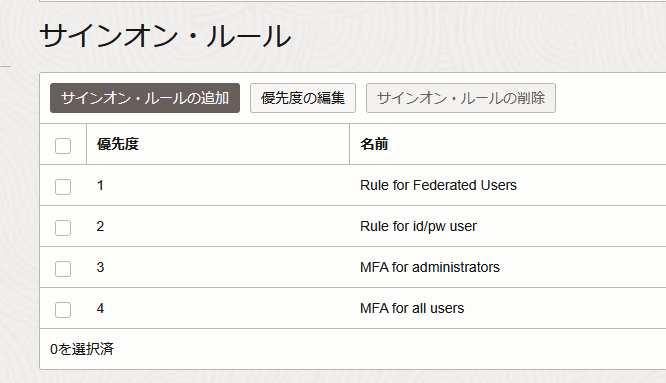Viewport: 666px width, 383px height.
Task: Check the Rule for Federated Users row checkbox
Action: click(63, 186)
